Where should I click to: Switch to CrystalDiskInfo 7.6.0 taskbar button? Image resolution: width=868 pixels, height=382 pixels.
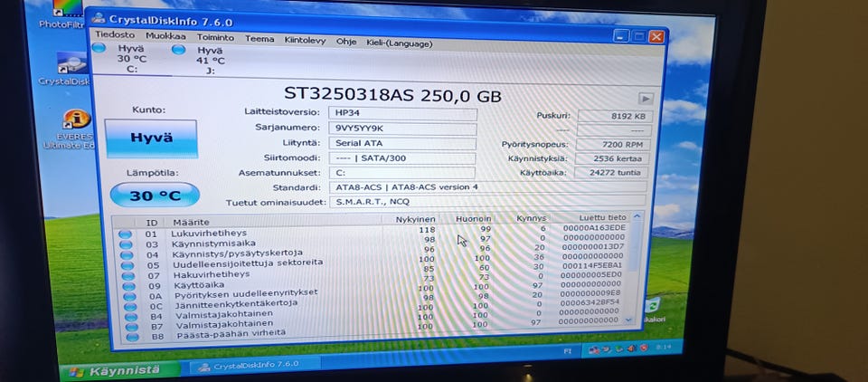253,366
